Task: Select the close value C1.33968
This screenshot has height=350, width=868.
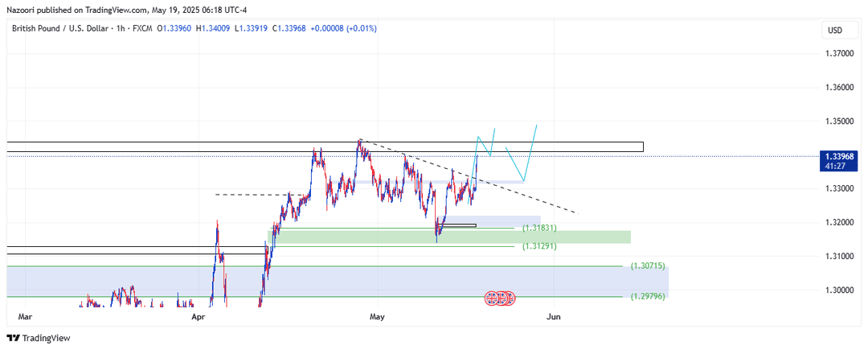Action: coord(289,28)
